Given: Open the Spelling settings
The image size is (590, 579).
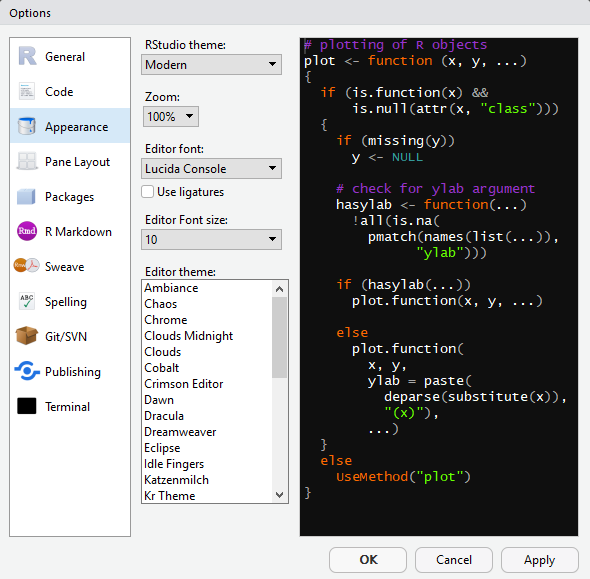Looking at the screenshot, I should (70, 301).
